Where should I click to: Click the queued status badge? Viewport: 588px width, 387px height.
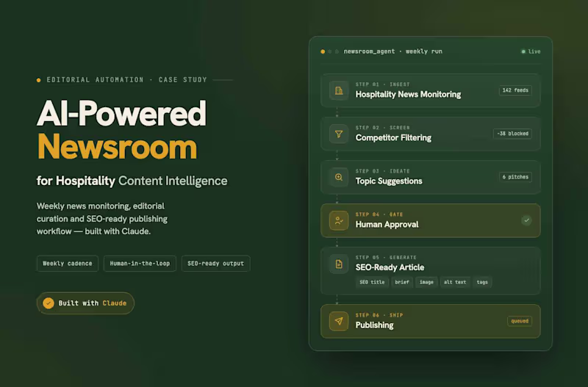[x=520, y=321]
